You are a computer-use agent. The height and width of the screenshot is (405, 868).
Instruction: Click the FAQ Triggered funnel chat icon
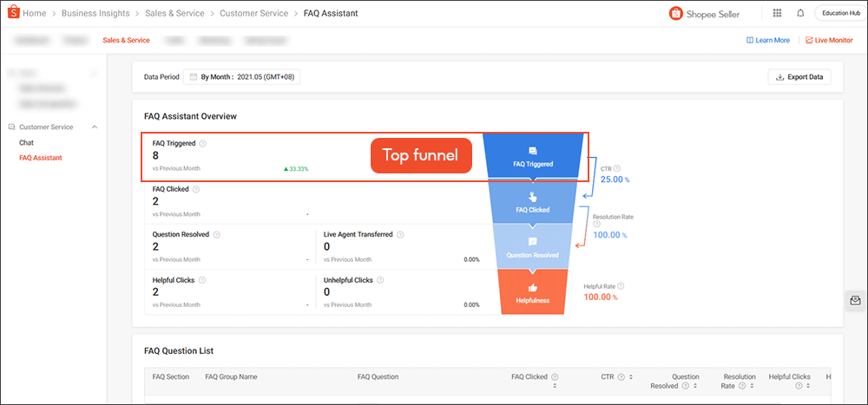533,151
